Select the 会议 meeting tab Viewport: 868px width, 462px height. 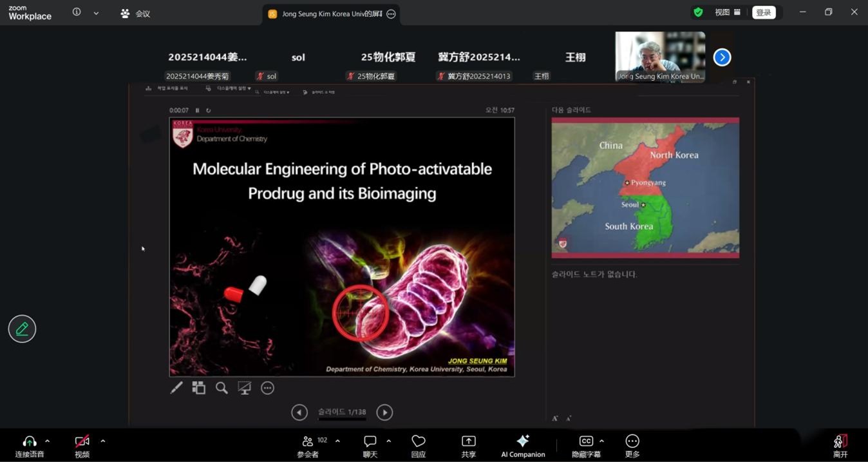135,14
